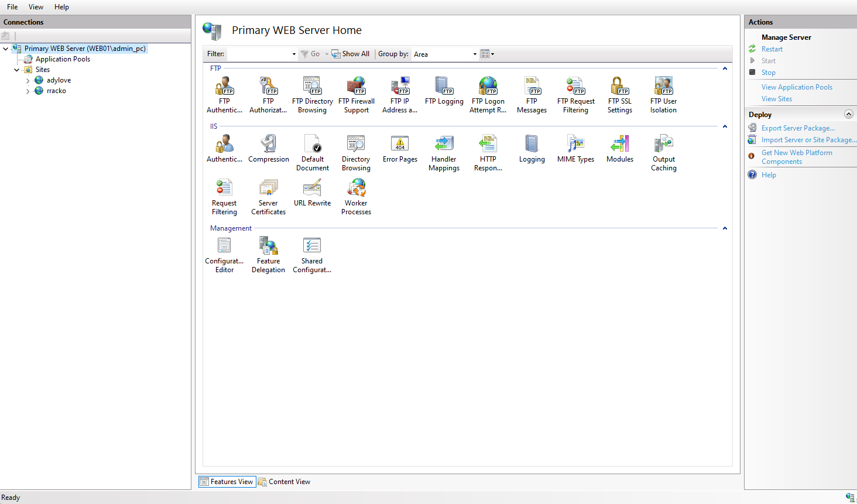Switch to Features View tab
Viewport: 857px width, 504px height.
(227, 482)
